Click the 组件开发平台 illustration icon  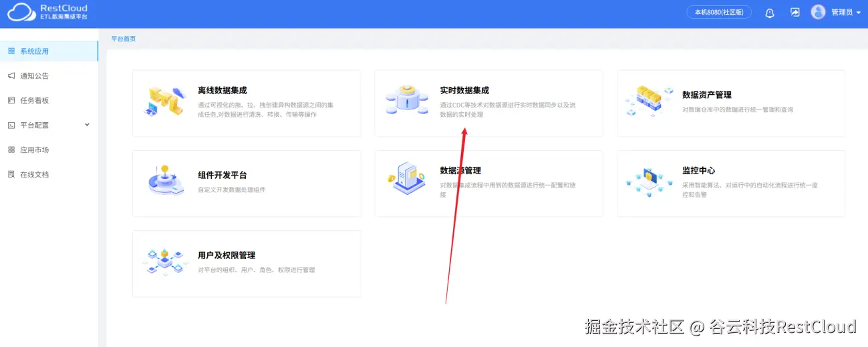click(x=164, y=181)
